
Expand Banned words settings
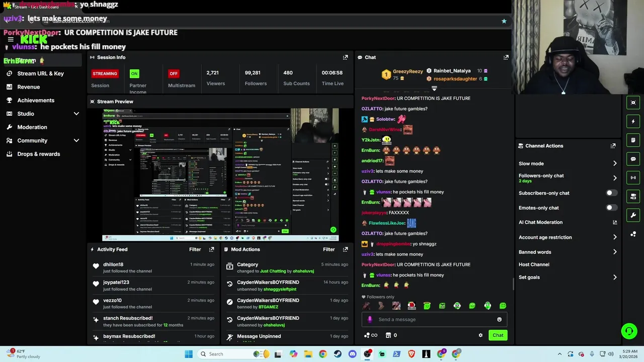coord(615,252)
